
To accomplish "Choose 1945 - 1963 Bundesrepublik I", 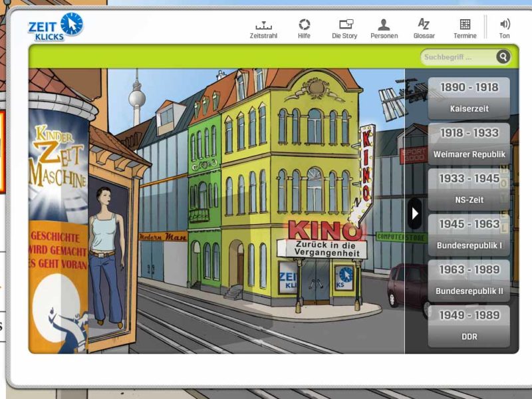I will tap(469, 235).
